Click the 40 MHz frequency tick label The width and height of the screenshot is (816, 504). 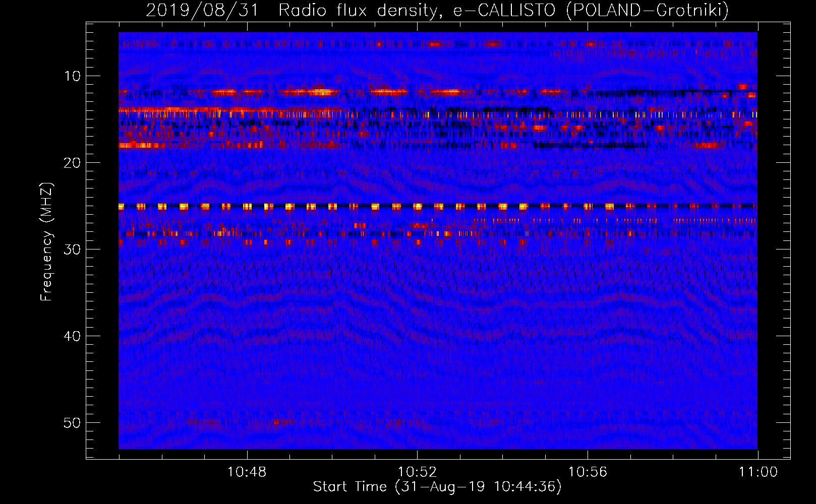coord(72,336)
